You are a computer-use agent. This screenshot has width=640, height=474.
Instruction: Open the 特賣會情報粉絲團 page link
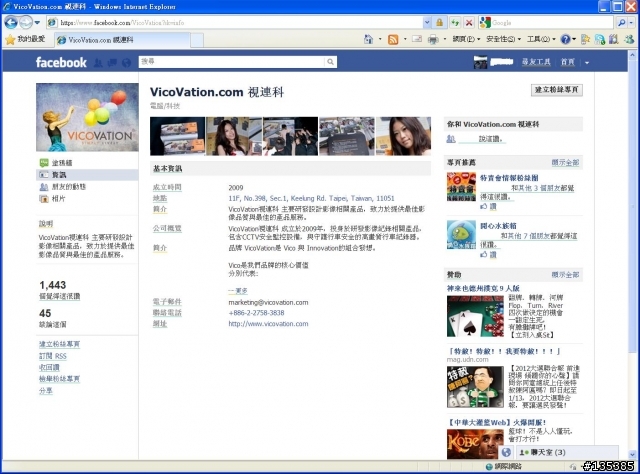pyautogui.click(x=509, y=178)
